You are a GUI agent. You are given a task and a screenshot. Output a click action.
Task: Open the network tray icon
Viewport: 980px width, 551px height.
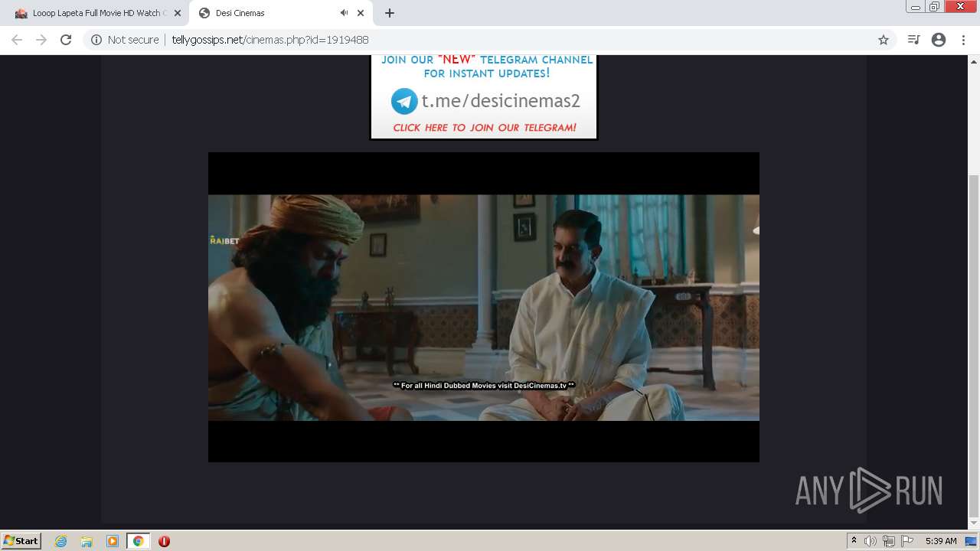click(x=889, y=541)
